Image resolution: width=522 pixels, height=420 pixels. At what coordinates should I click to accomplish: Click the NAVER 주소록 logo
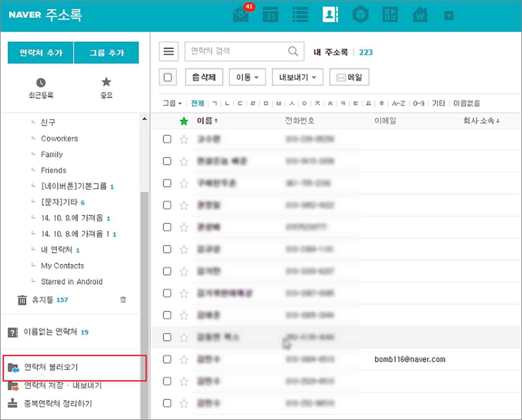point(45,15)
